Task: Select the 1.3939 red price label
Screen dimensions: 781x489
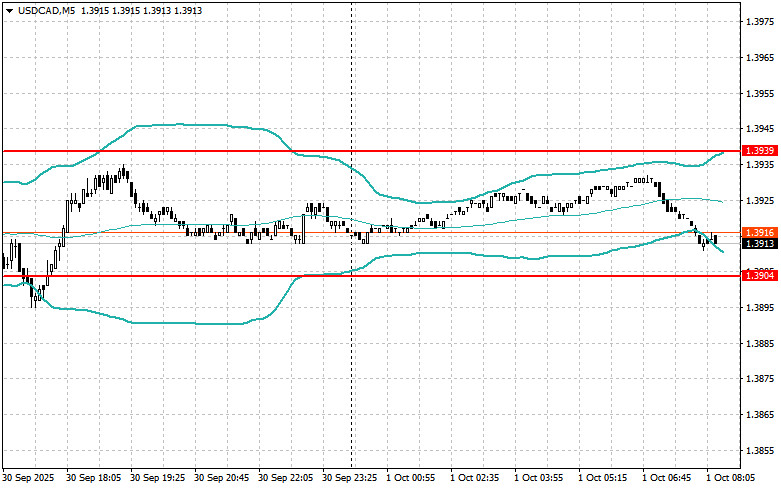Action: tap(760, 150)
